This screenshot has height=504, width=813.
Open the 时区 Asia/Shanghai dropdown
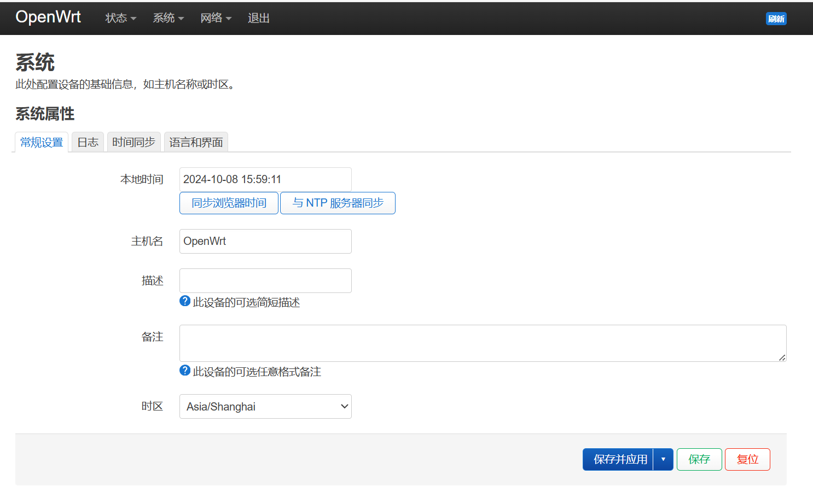(x=265, y=406)
